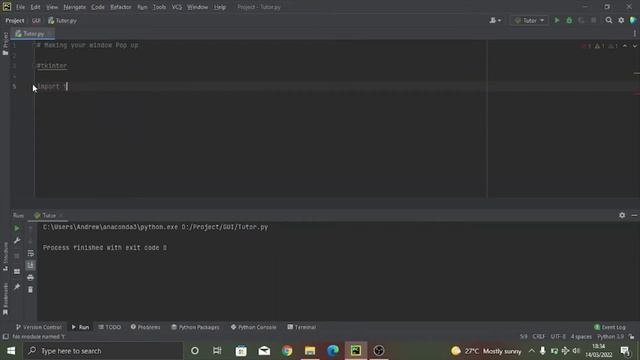The height and width of the screenshot is (360, 640).
Task: Open the Bookmarks tool window sidebar
Action: click(5, 299)
